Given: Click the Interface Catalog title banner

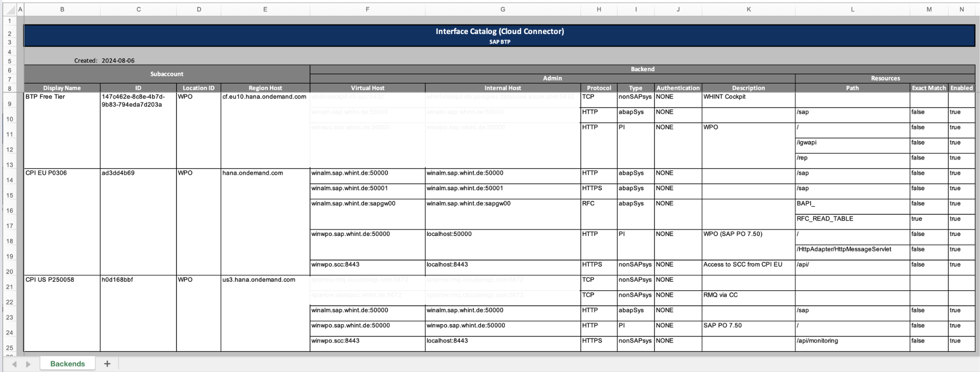Looking at the screenshot, I should click(x=499, y=36).
